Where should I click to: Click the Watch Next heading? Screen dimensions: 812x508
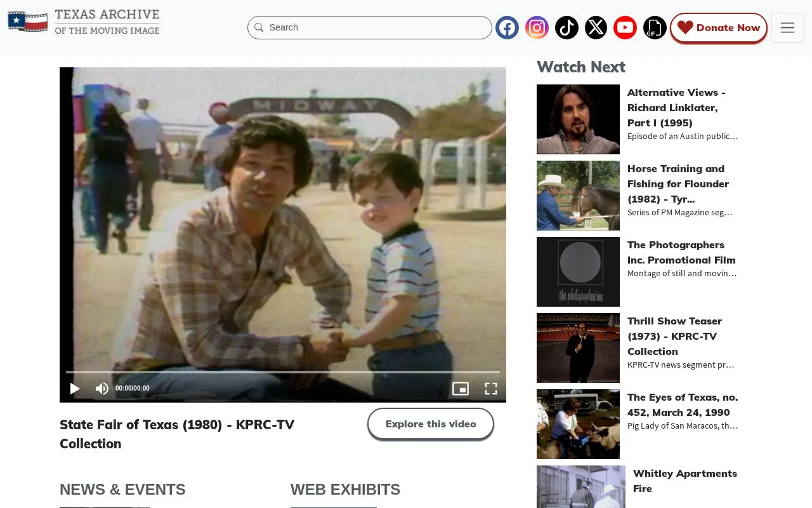pyautogui.click(x=581, y=67)
